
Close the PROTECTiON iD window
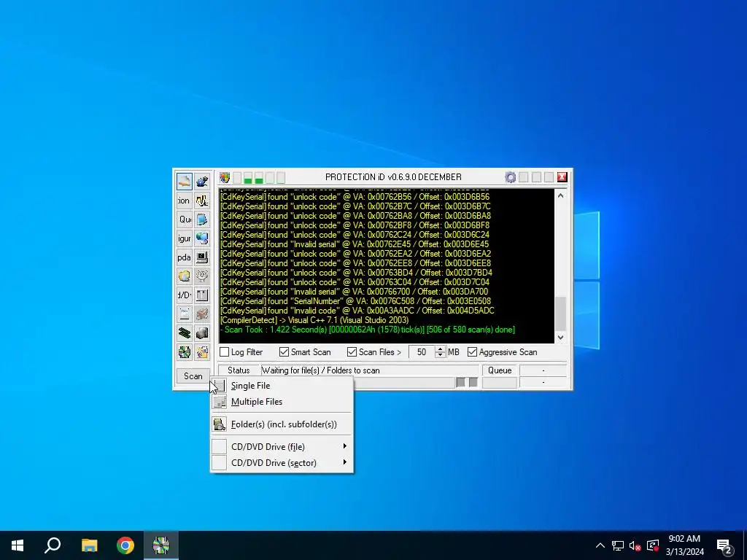(562, 178)
